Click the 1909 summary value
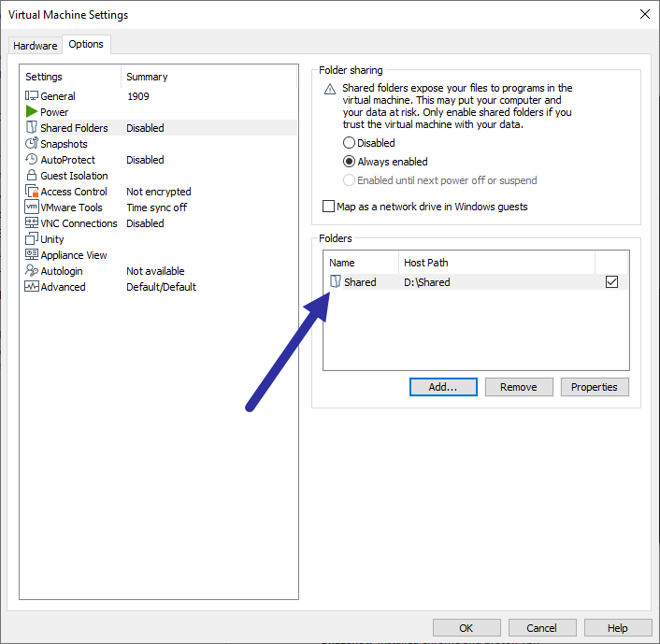This screenshot has height=644, width=660. click(x=138, y=96)
